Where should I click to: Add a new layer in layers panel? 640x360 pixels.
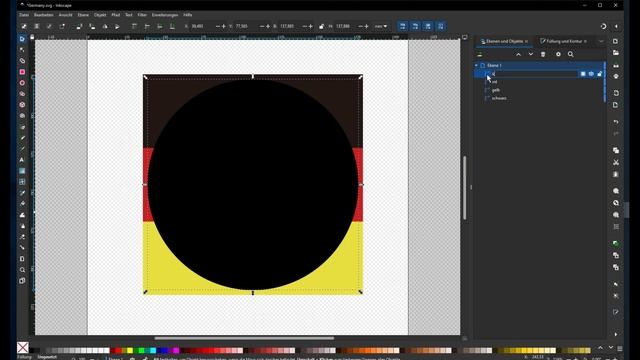(x=480, y=54)
